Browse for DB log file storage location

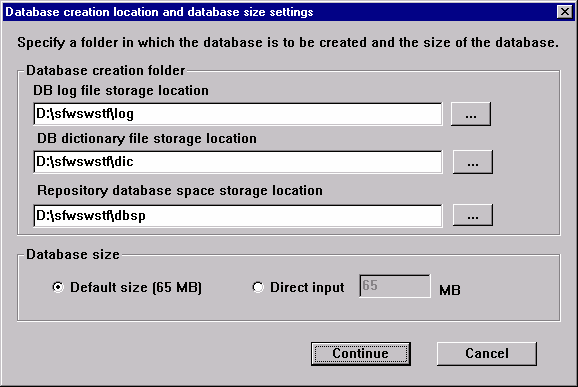pos(471,114)
